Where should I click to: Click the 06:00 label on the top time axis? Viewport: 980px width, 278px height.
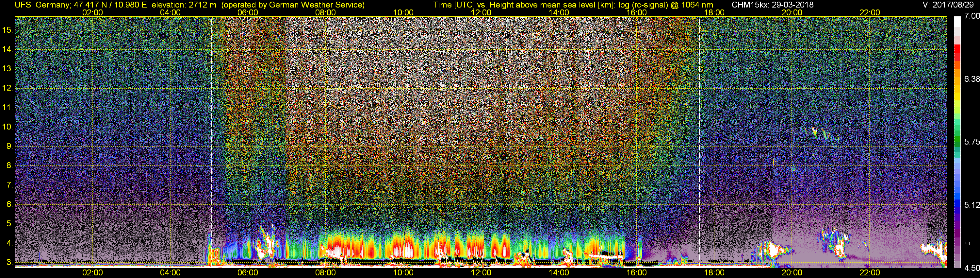tap(248, 12)
